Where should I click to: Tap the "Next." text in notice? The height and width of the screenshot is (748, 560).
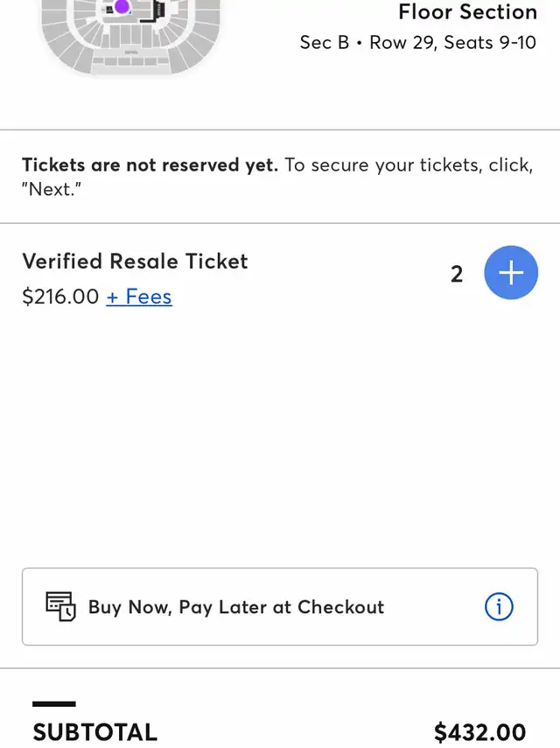point(52,189)
